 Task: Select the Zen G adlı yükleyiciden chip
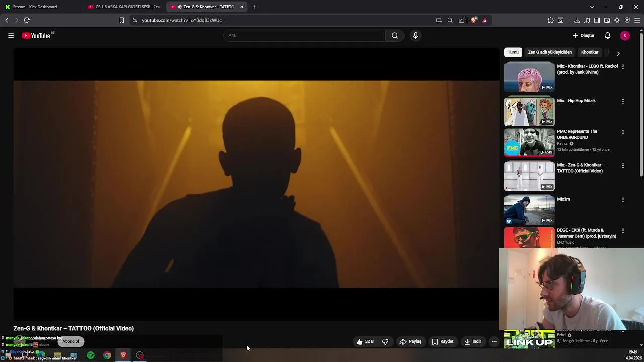[549, 52]
